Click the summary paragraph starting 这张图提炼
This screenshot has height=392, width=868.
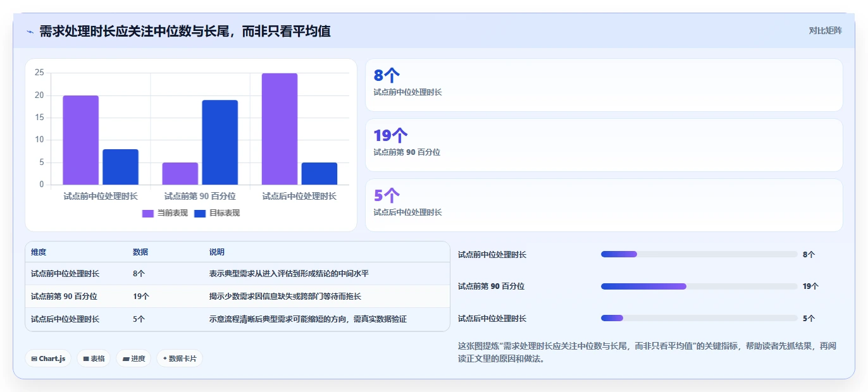[x=647, y=352]
